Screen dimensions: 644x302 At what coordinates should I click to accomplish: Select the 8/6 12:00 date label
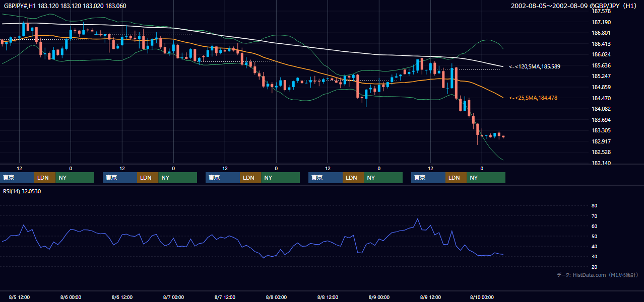(122, 297)
